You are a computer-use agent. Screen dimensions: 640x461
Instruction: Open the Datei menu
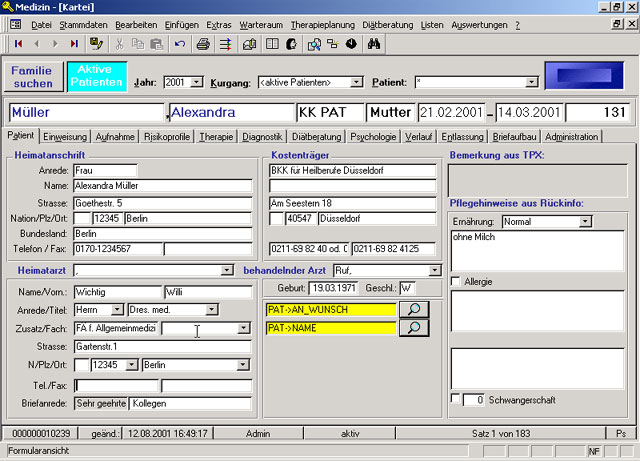coord(41,25)
